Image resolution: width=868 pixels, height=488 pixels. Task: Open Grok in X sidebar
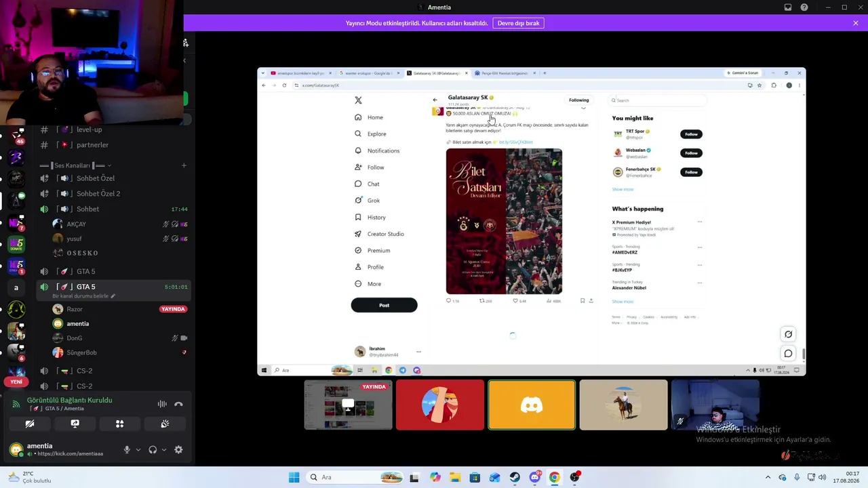(367, 201)
